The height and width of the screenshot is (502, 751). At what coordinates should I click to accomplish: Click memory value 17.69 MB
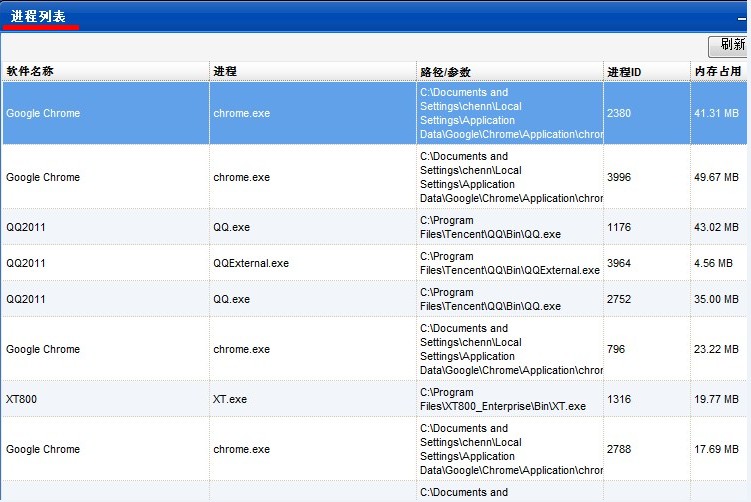tap(717, 449)
